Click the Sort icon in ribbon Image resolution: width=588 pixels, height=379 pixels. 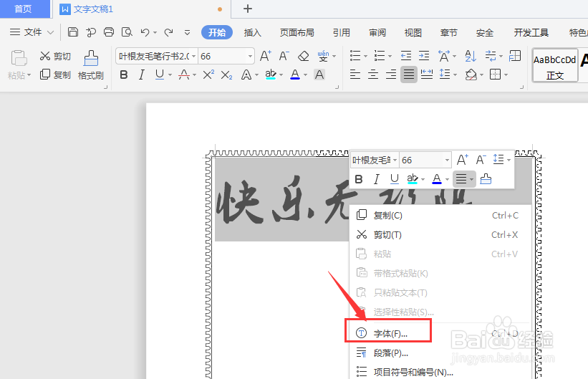471,56
